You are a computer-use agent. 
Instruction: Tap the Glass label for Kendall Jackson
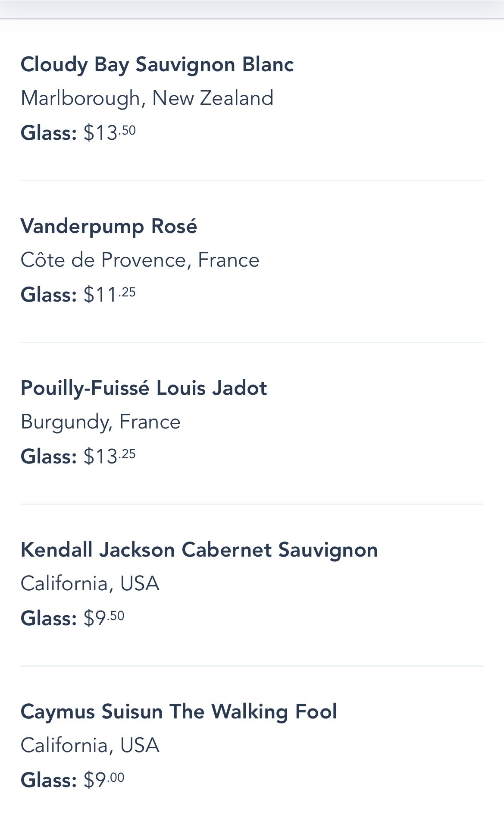pyautogui.click(x=48, y=618)
